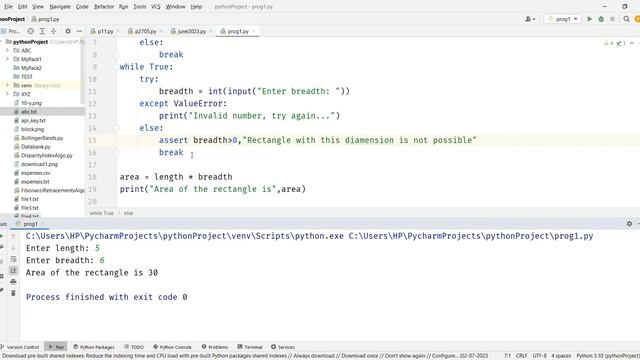
Task: Click the down arrow in Run console
Action: [13, 247]
